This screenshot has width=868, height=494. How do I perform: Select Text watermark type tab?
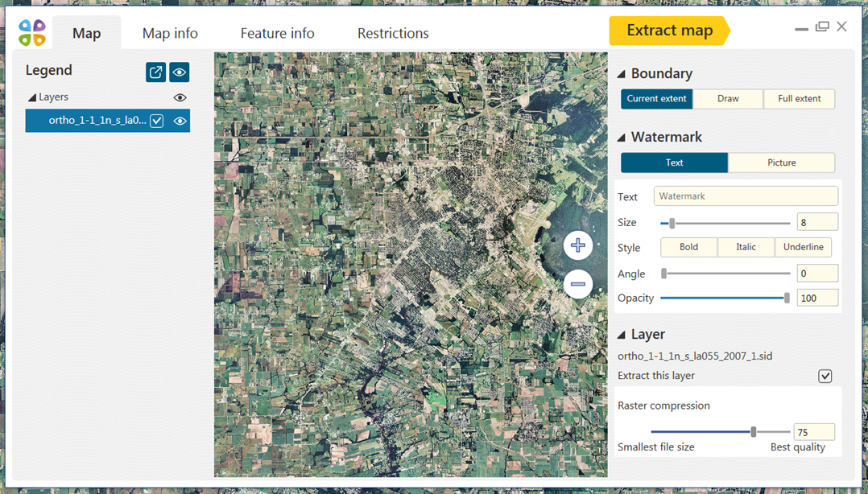tap(674, 163)
